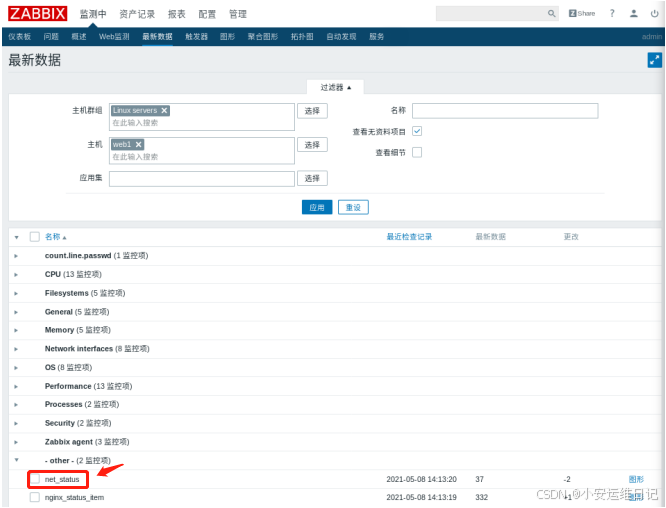Open the 资产记录 main menu
Viewport: 666px width, 508px height.
click(137, 14)
